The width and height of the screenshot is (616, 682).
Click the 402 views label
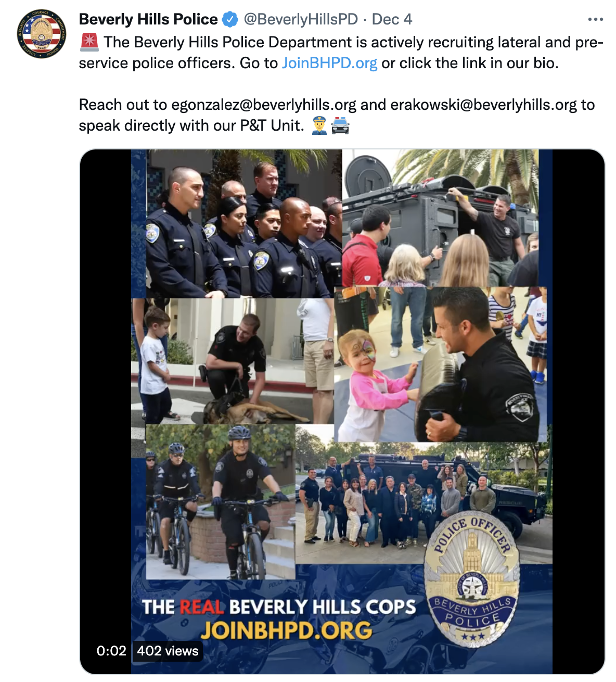[168, 651]
